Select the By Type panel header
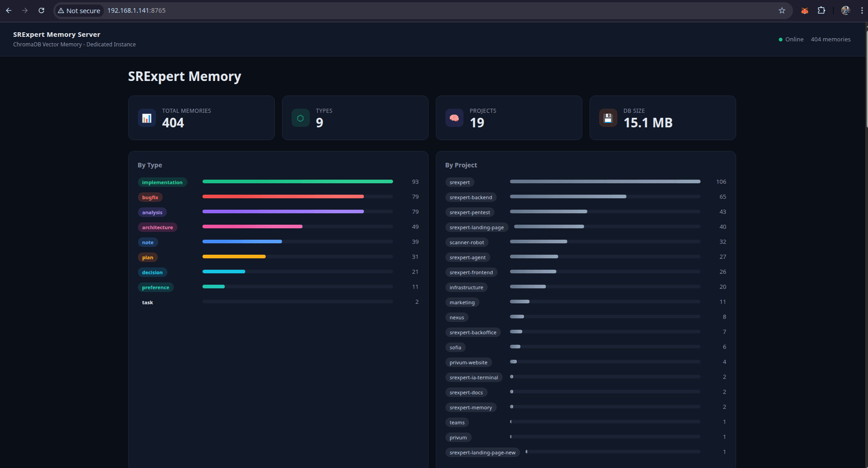Viewport: 868px width, 468px height. [150, 165]
